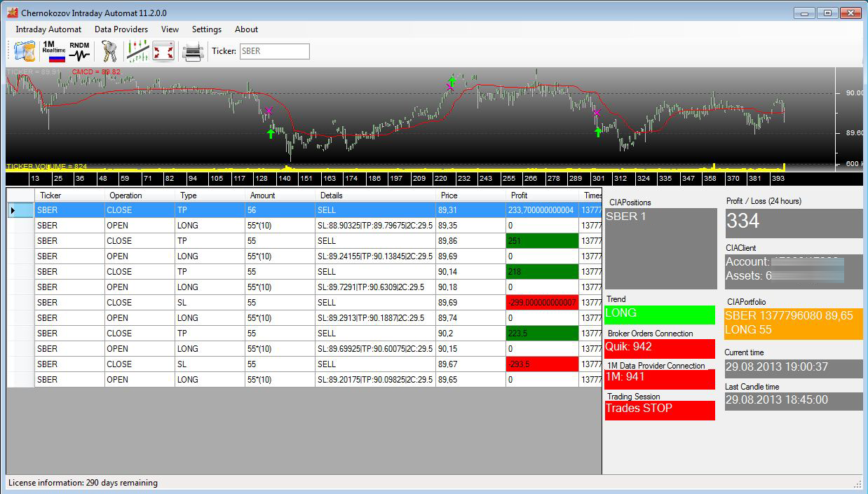Open the View menu

(x=170, y=29)
